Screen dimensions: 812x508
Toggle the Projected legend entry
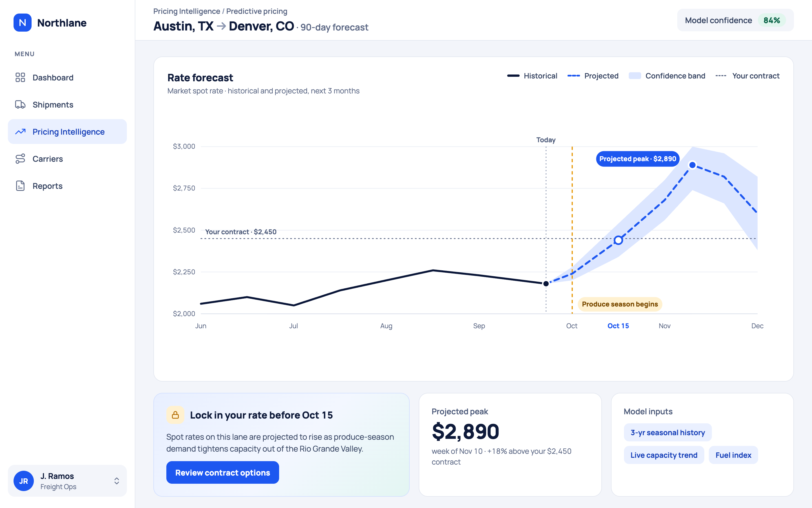click(593, 76)
